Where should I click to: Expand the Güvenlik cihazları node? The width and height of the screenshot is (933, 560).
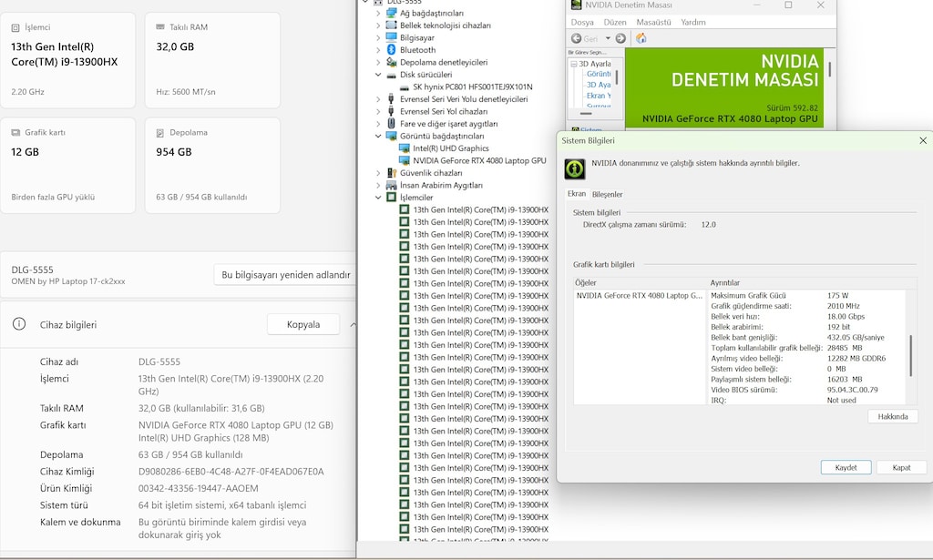378,172
